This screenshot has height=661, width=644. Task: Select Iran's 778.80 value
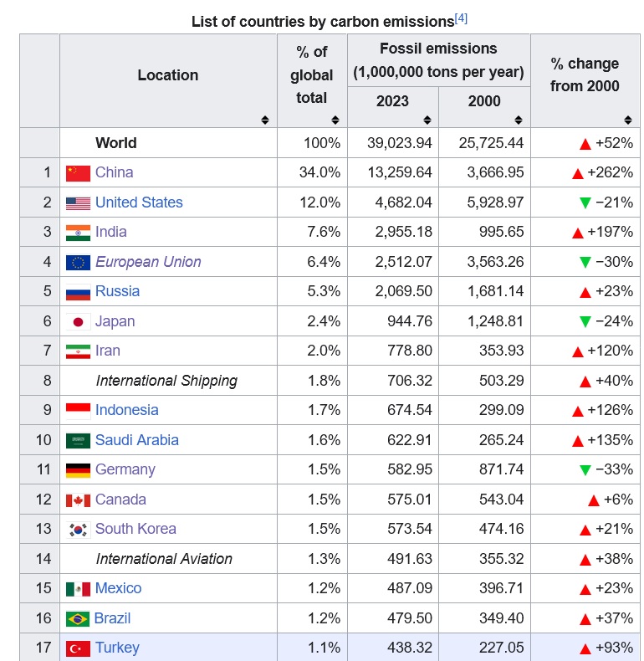click(x=410, y=351)
